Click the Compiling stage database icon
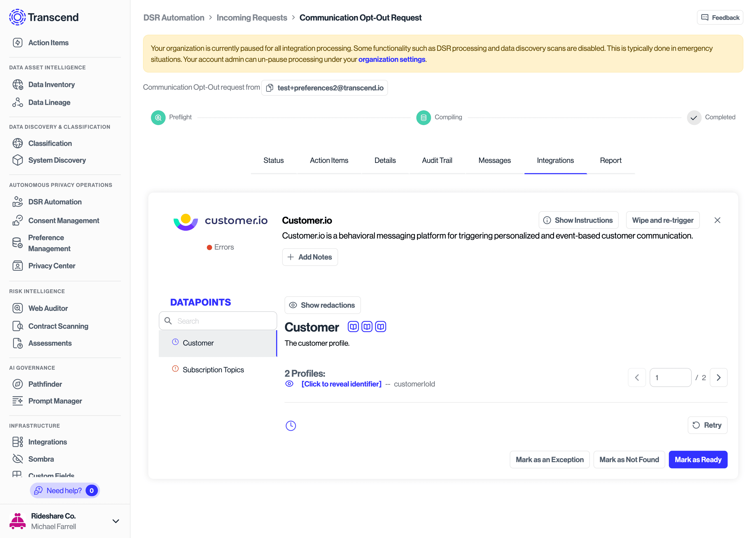 423,118
